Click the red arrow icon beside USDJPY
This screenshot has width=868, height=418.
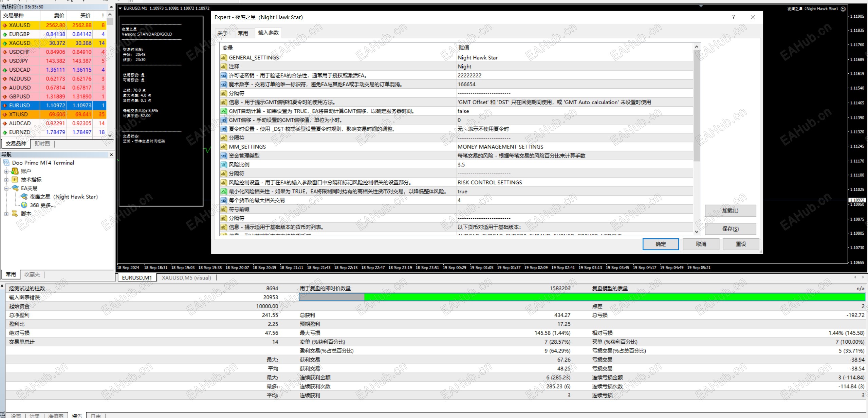(x=5, y=61)
